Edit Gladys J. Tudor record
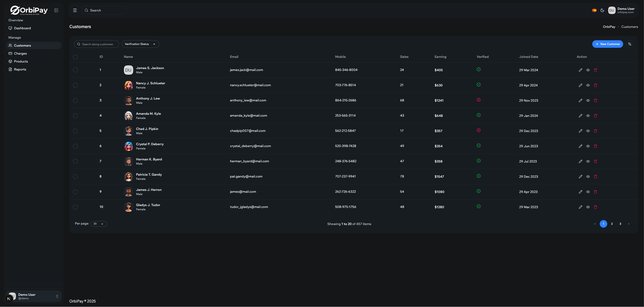Screen dimensions: 644x307 pyautogui.click(x=580, y=207)
